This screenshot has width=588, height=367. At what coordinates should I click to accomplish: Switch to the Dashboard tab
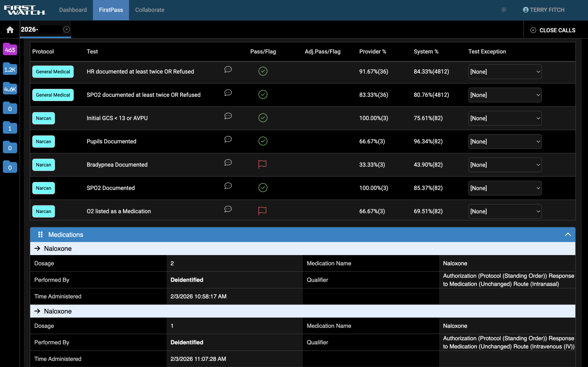(73, 10)
